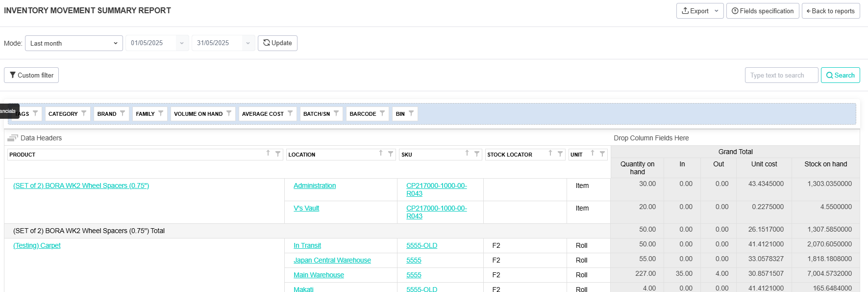Click filter icon on VOLUME ON HAND field
This screenshot has height=292, width=868.
229,113
